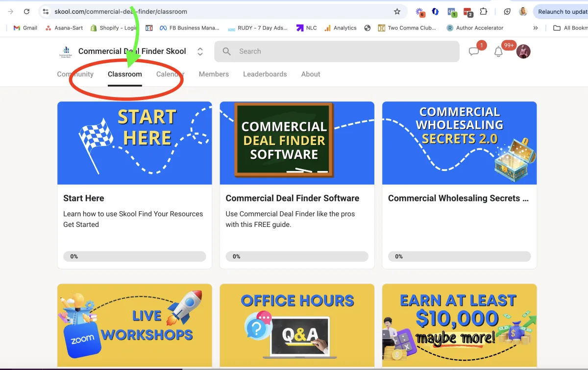The image size is (588, 370).
Task: Click the globe bookmark icon
Action: 367,28
